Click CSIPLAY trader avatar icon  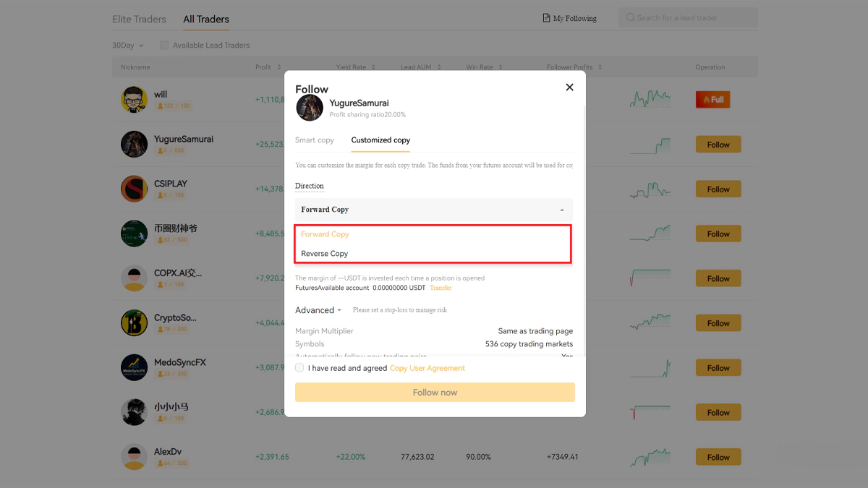tap(134, 189)
